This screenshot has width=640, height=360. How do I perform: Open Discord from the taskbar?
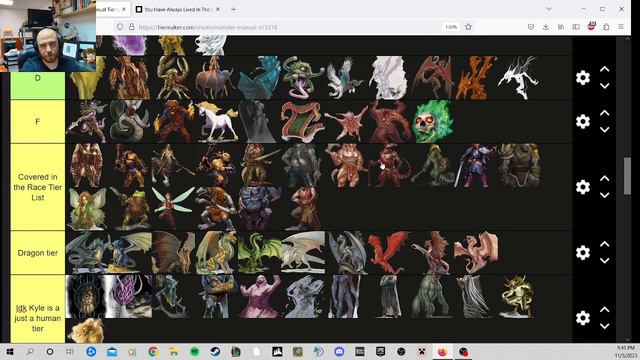click(339, 351)
